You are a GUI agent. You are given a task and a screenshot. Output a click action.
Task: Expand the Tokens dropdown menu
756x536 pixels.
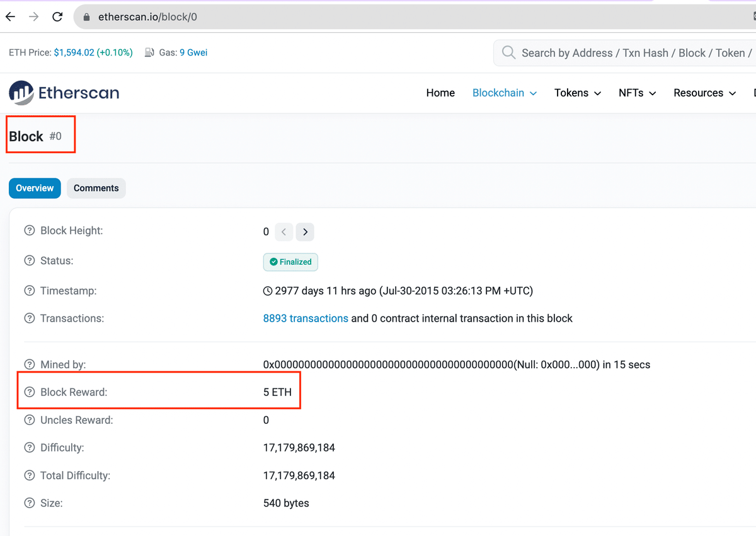point(578,93)
